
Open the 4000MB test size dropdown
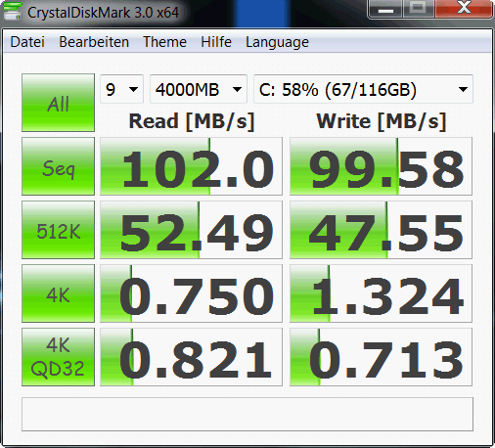pos(199,89)
